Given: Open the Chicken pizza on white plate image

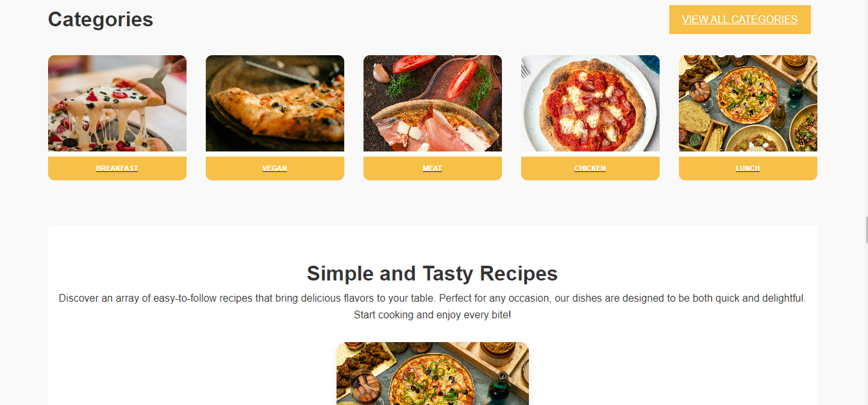Looking at the screenshot, I should (590, 103).
